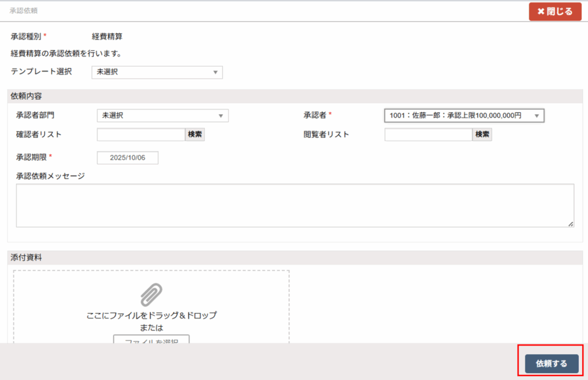Click the 経費精算 approval type value

click(107, 36)
